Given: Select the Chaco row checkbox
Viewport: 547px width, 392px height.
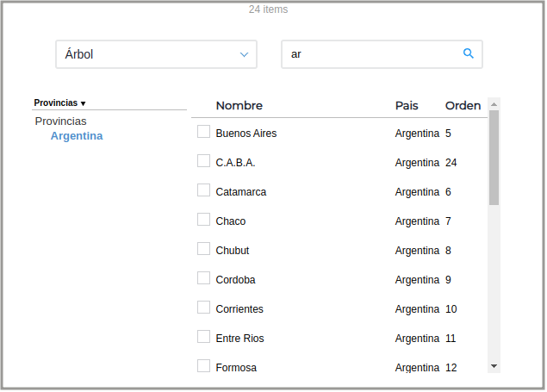Looking at the screenshot, I should pyautogui.click(x=203, y=220).
